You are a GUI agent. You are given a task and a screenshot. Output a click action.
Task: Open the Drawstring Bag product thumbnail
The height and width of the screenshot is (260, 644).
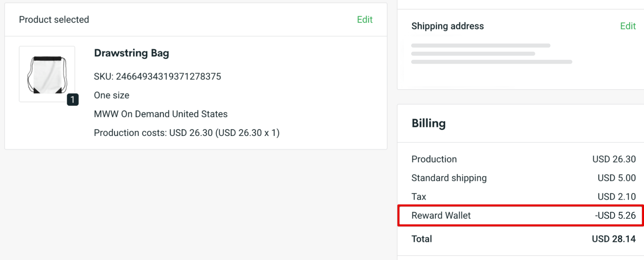tap(47, 74)
